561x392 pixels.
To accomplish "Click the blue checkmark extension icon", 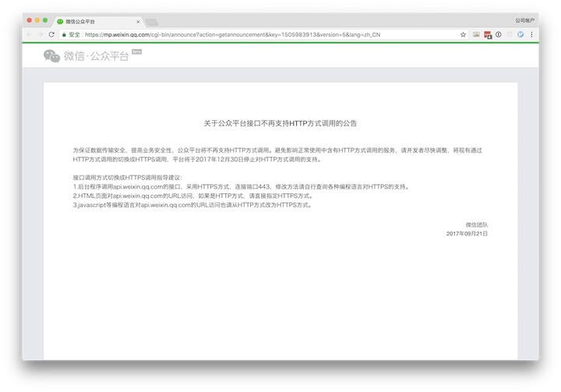I will [x=520, y=34].
